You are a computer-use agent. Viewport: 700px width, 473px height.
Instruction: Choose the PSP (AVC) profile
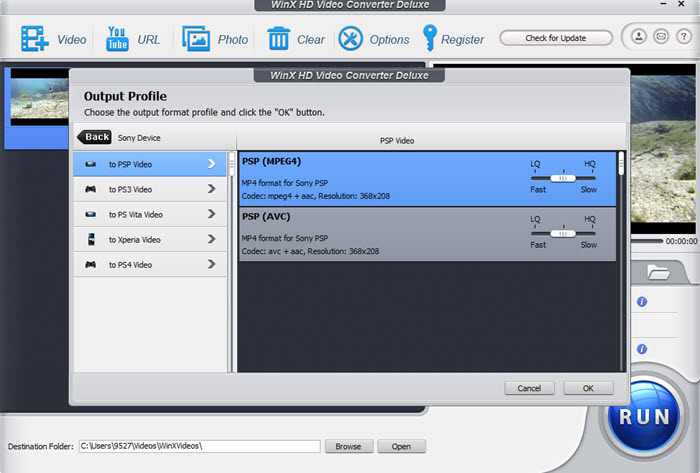click(x=427, y=234)
